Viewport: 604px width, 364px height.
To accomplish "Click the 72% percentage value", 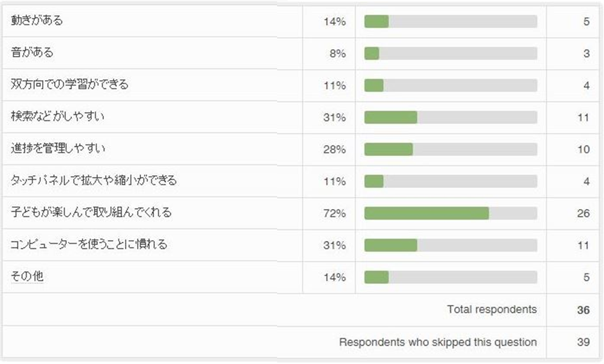I will (334, 214).
